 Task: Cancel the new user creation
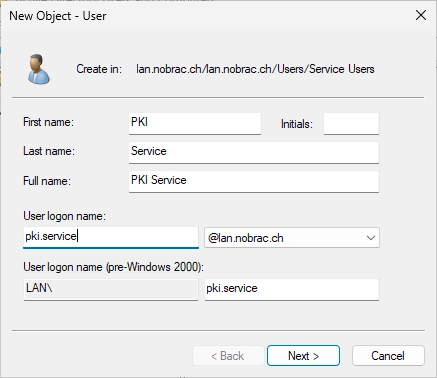click(388, 356)
